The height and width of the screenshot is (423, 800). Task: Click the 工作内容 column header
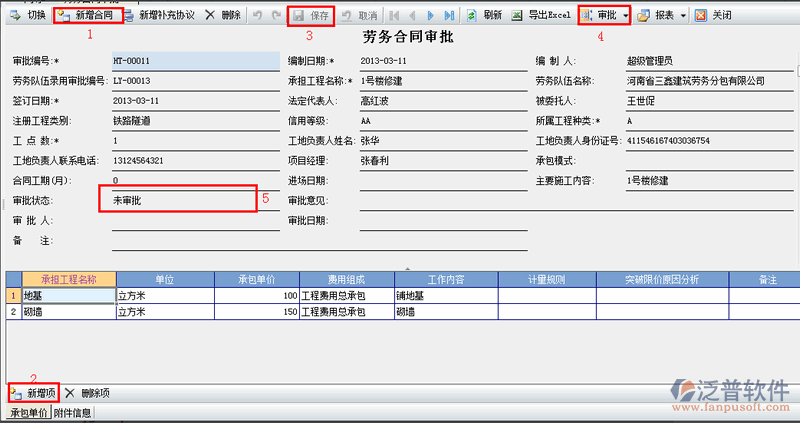tap(446, 280)
